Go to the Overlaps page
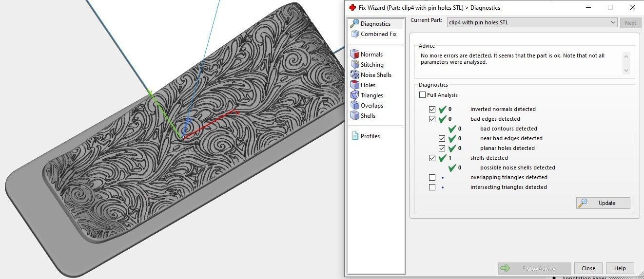Image resolution: width=644 pixels, height=279 pixels. click(372, 106)
